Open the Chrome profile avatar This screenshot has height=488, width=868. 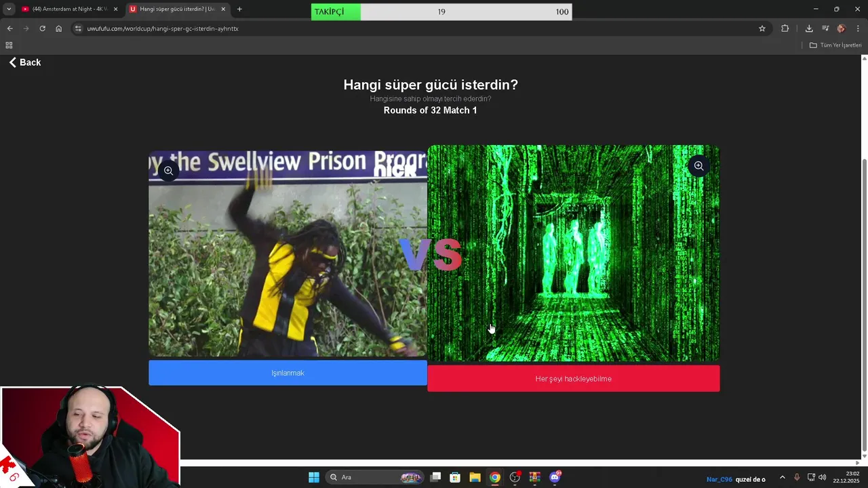coord(842,28)
